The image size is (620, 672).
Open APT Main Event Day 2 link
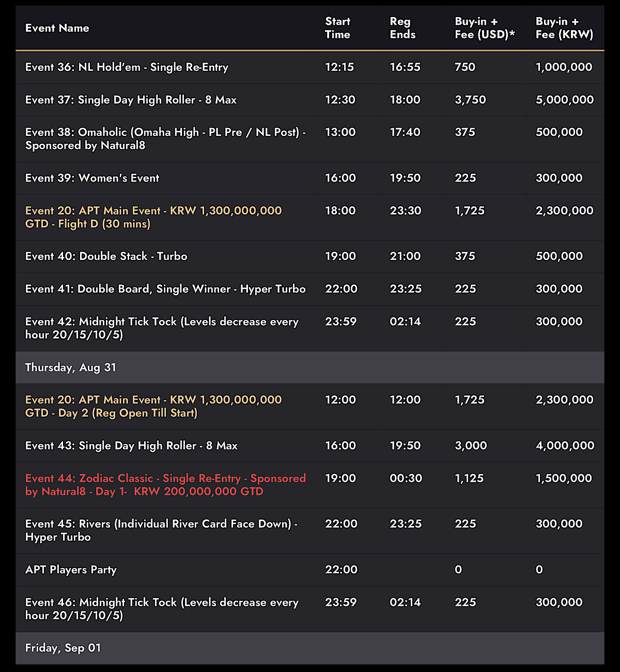153,406
